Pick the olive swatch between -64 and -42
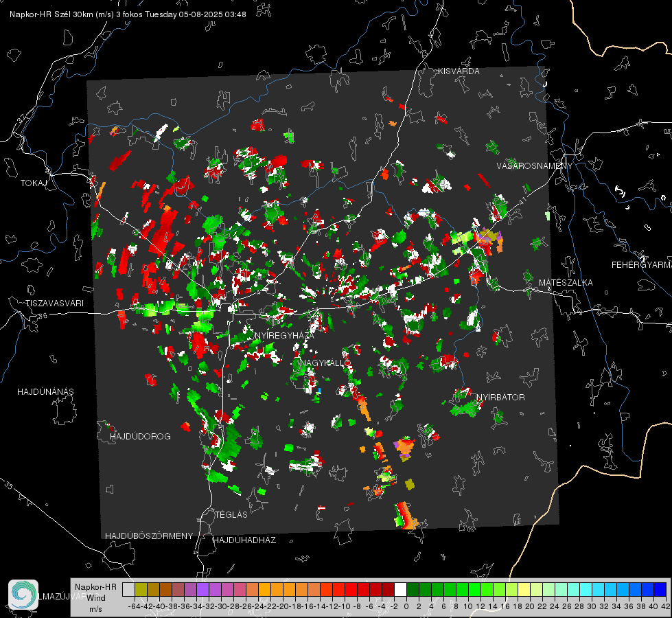This screenshot has width=672, height=618. tap(141, 589)
